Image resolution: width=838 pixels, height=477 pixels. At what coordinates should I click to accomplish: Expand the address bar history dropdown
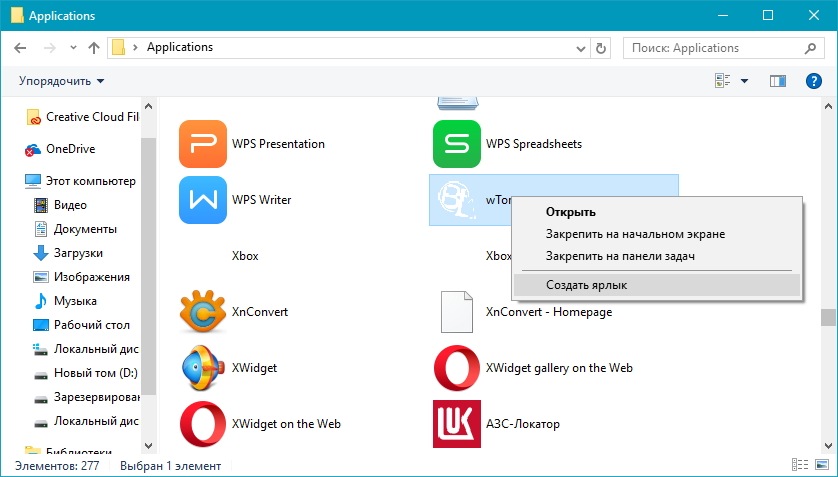(581, 48)
